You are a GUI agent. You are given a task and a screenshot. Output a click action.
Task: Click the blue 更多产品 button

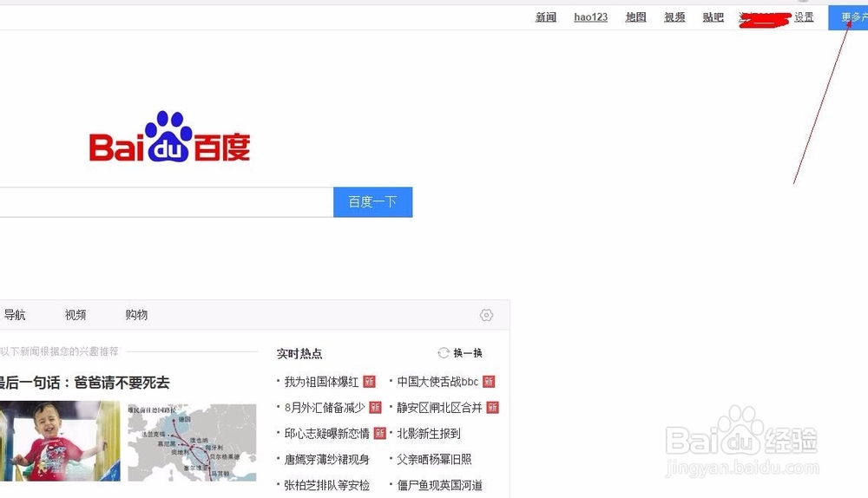[848, 17]
